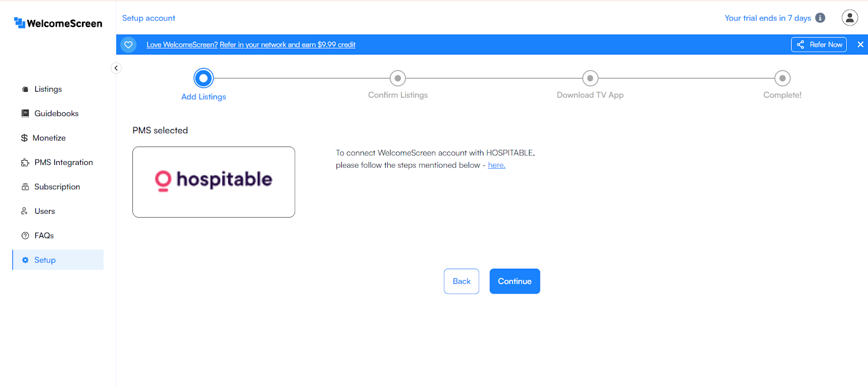868x388 pixels.
Task: Select the Download TV App step circle
Action: pos(590,78)
